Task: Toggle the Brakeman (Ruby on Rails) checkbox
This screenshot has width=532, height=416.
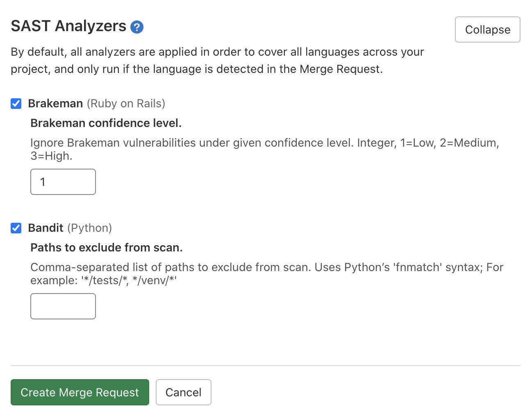Action: (x=16, y=104)
